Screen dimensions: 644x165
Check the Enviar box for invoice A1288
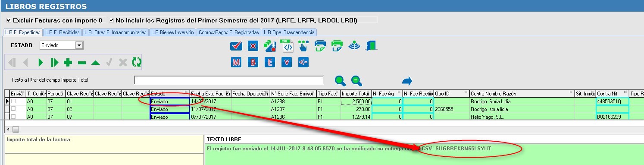coord(14,101)
